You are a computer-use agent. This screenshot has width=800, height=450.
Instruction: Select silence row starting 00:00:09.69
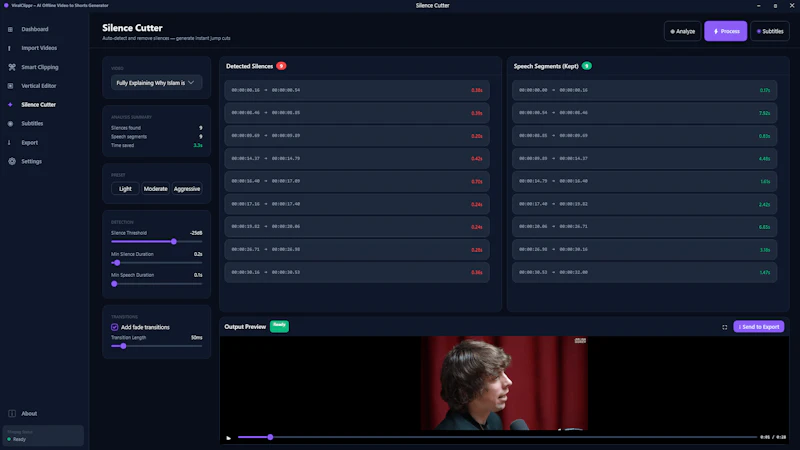point(357,136)
